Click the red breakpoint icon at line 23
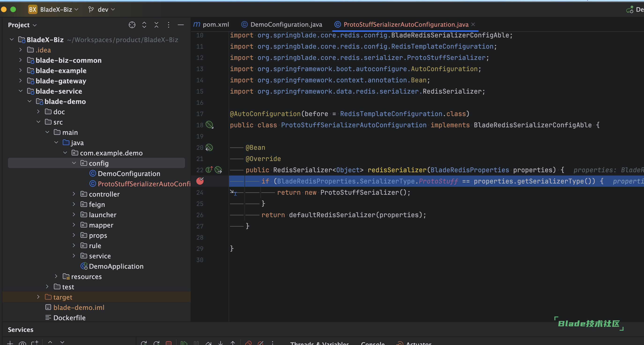This screenshot has height=345, width=644. click(200, 181)
